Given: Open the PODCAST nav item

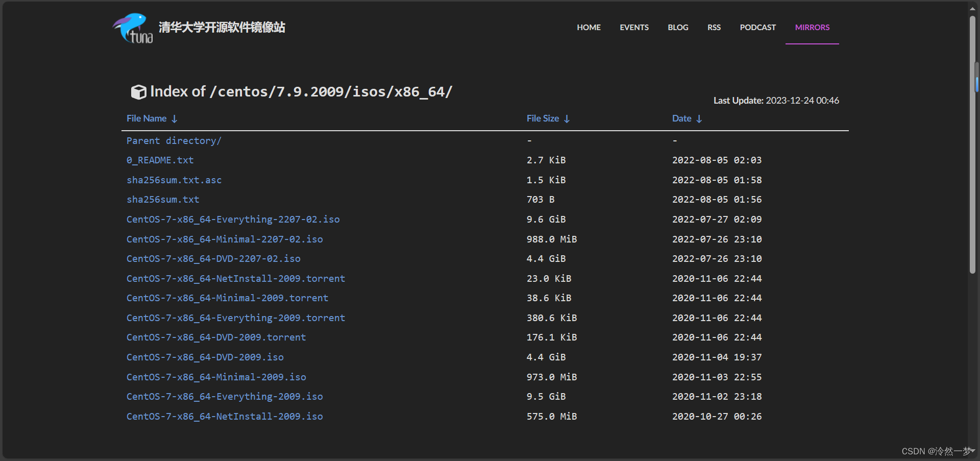Looking at the screenshot, I should pos(758,28).
